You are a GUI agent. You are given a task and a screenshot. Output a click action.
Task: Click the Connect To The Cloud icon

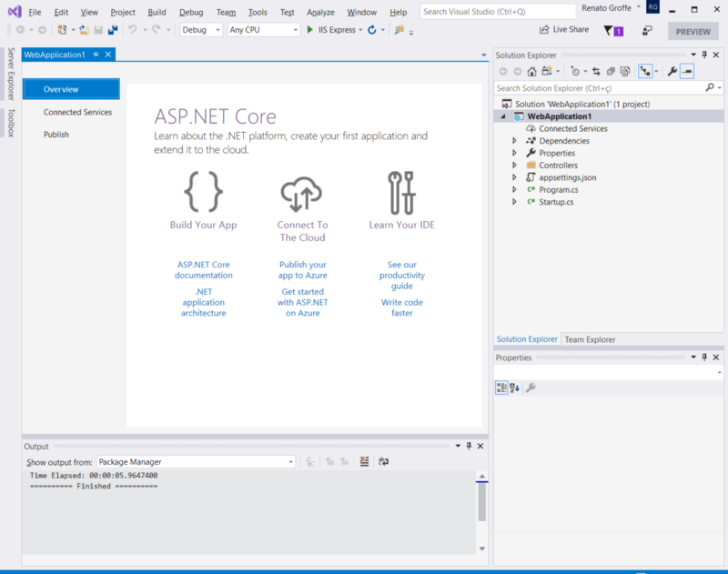pyautogui.click(x=302, y=193)
